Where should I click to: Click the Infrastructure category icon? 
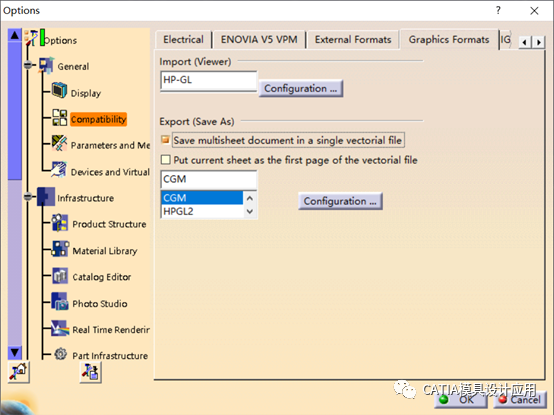pyautogui.click(x=46, y=197)
